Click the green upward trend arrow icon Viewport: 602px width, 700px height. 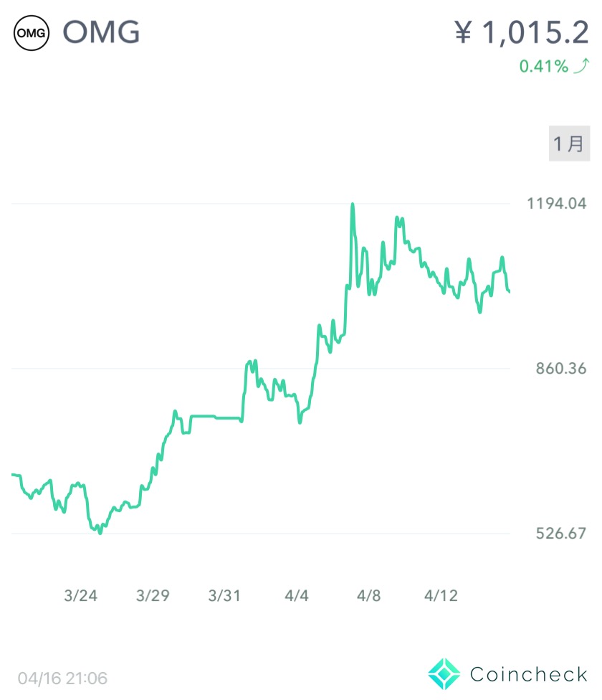[580, 67]
